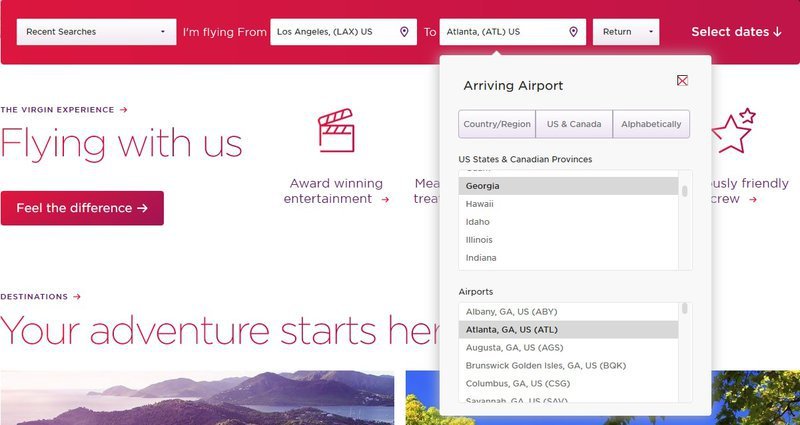Select Idaho in the states list
Viewport: 800px width, 425px height.
coord(568,222)
